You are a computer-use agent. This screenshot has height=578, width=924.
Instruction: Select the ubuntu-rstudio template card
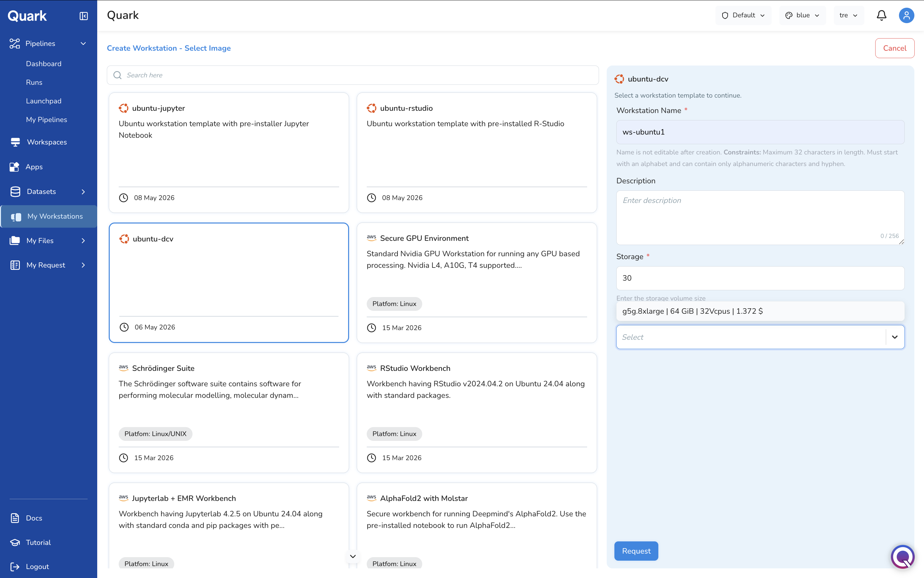click(x=476, y=153)
